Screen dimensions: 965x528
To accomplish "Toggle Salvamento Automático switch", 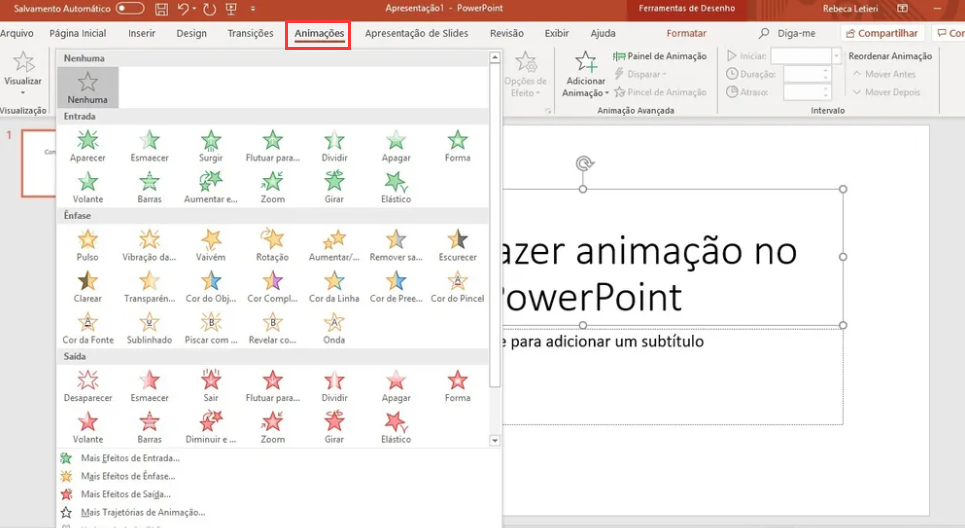I will point(130,9).
